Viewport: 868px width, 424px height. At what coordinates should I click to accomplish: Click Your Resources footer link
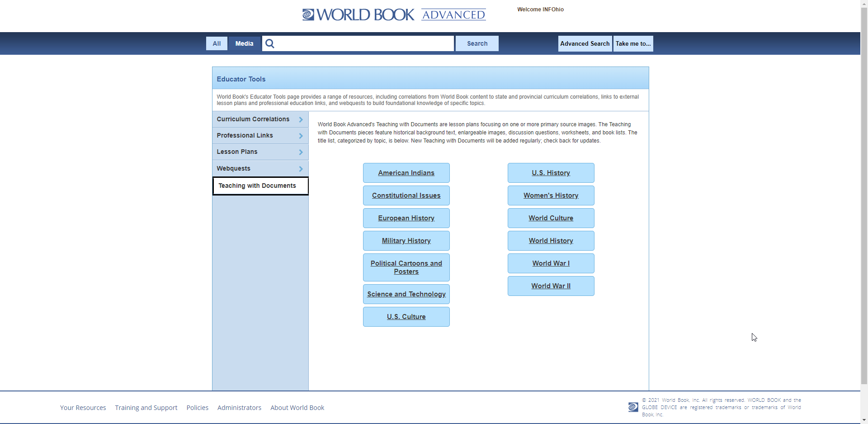(x=83, y=408)
